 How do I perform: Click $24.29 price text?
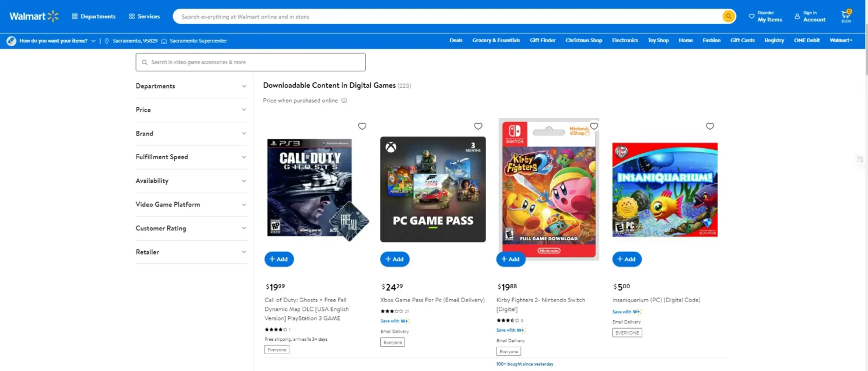coord(392,286)
